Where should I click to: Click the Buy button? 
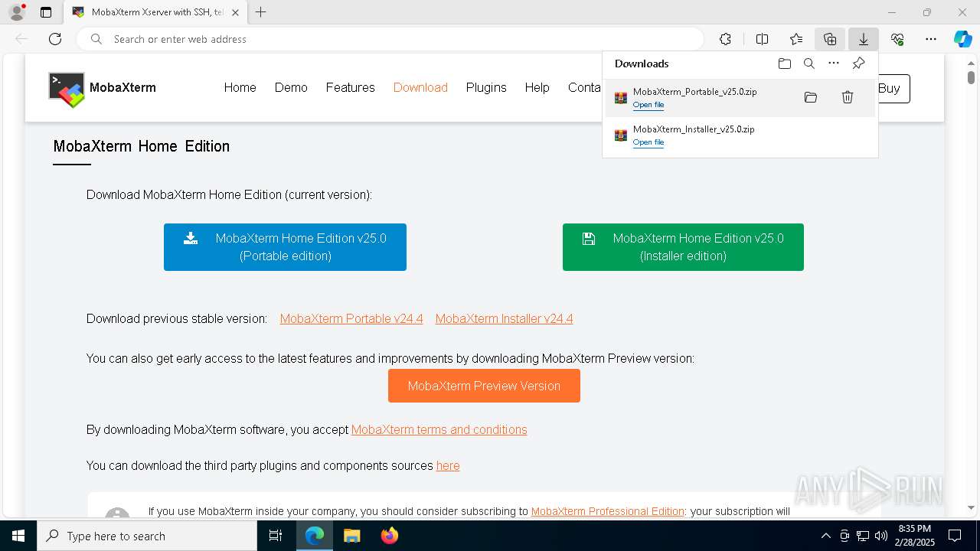893,89
